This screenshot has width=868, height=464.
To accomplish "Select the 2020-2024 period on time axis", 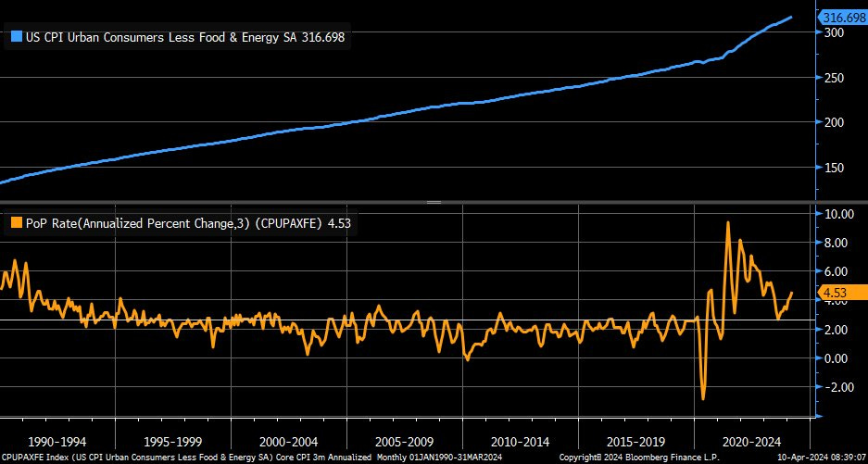I will click(752, 441).
